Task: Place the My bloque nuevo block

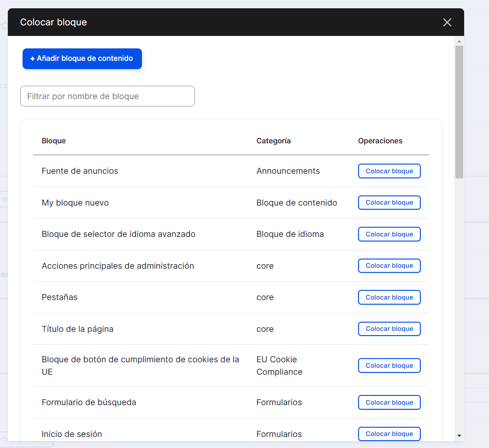Action: point(389,203)
